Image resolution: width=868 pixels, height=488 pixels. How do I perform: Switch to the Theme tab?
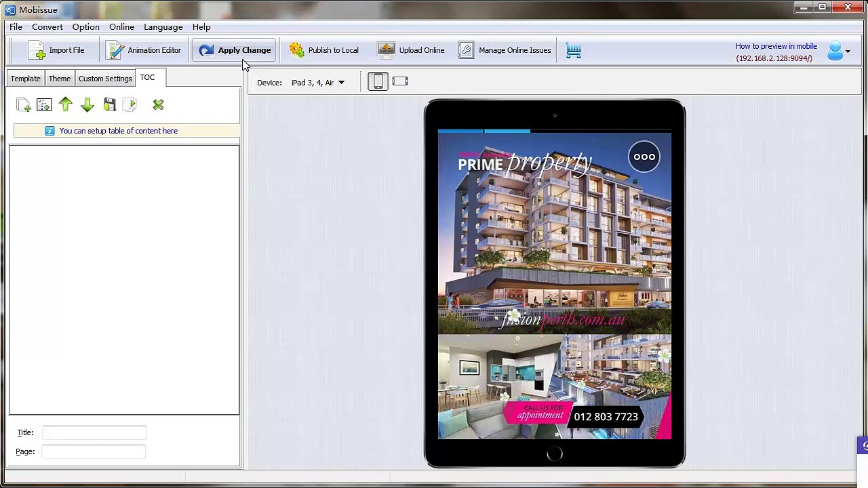[x=60, y=79]
